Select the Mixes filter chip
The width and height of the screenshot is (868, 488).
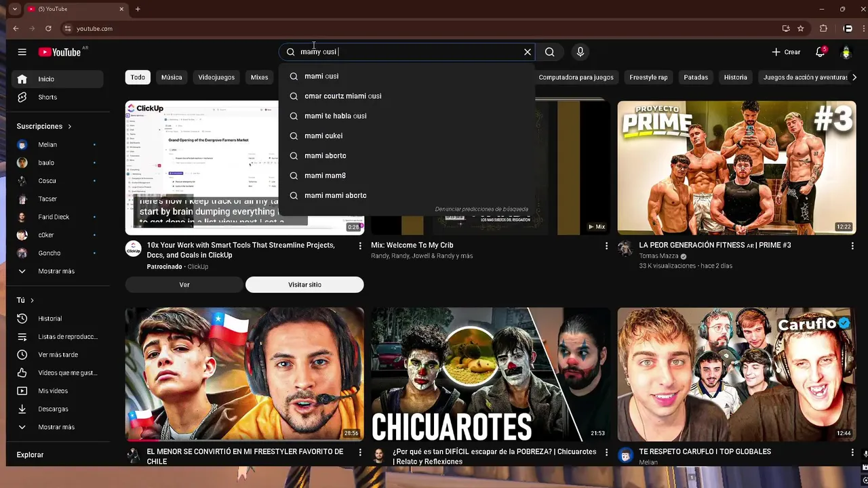tap(260, 77)
